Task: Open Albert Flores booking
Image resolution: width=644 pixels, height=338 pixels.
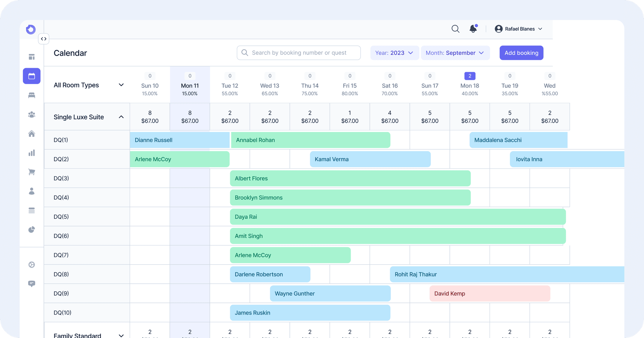Action: tap(350, 178)
